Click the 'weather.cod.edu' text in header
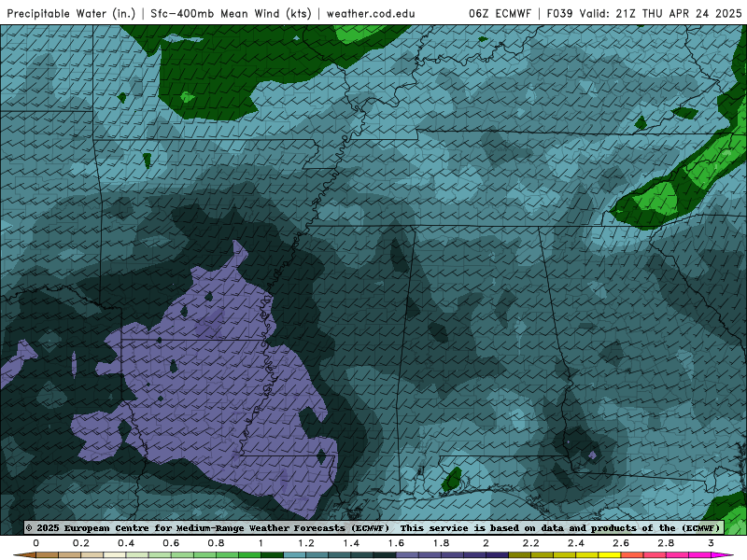The height and width of the screenshot is (560, 747). click(x=371, y=14)
